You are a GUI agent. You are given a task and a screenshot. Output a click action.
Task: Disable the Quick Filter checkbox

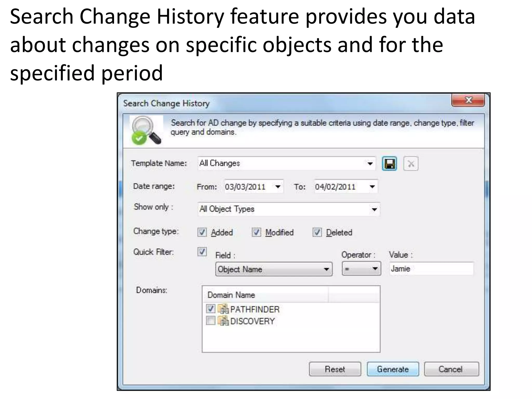point(202,252)
